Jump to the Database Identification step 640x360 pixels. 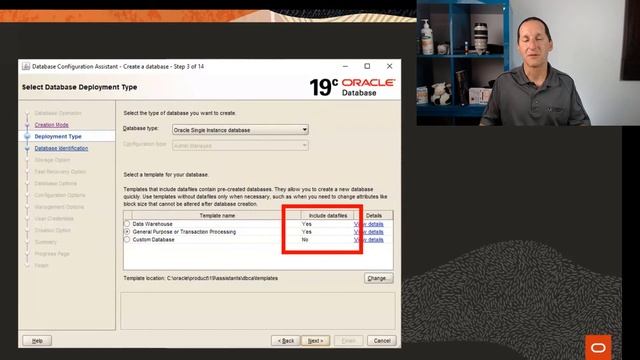[61, 148]
